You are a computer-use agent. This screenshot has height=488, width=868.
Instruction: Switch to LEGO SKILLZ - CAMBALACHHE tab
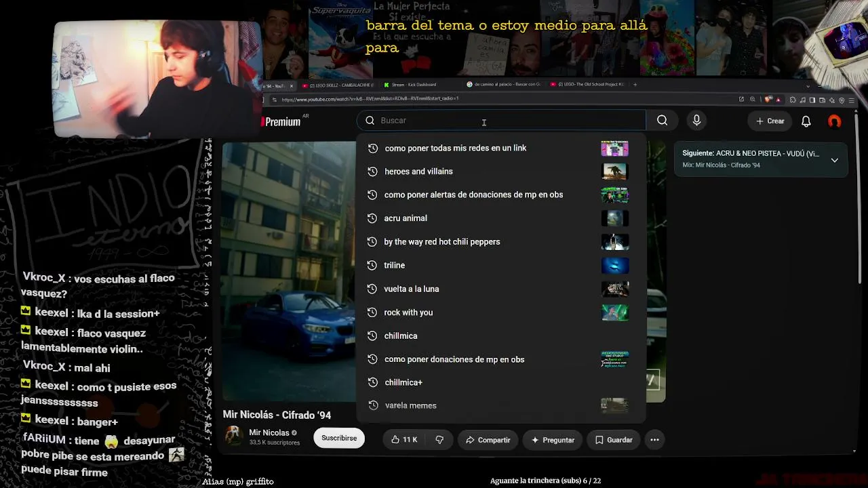[x=338, y=85]
